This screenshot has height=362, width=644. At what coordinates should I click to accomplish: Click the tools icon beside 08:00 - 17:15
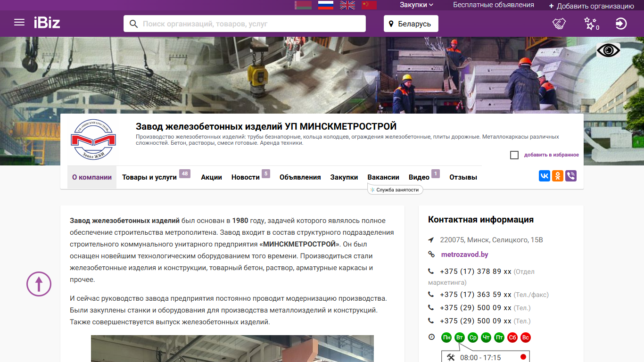coord(451,357)
